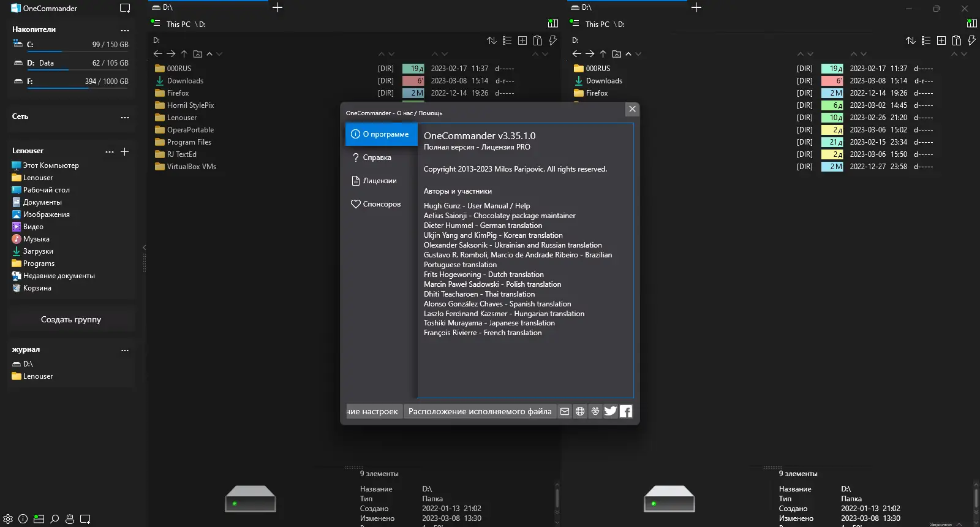Open Lenouser favorites group options menu
Image resolution: width=980 pixels, height=527 pixels.
(110, 151)
